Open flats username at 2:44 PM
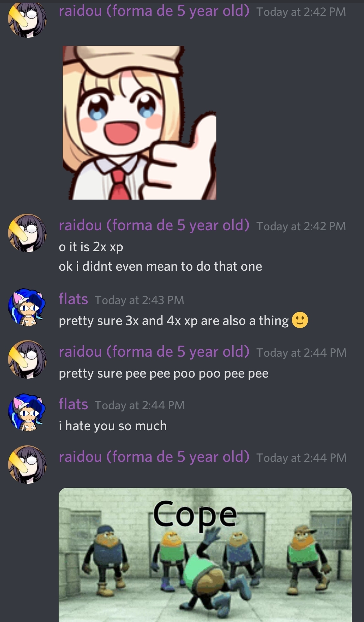This screenshot has width=364, height=622. [73, 404]
